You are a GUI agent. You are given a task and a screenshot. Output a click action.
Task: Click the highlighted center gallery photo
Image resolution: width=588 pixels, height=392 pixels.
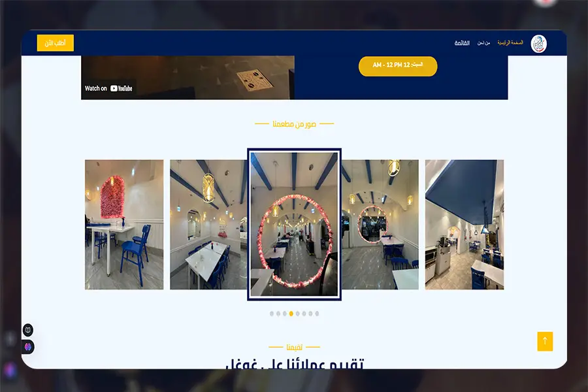coord(293,224)
